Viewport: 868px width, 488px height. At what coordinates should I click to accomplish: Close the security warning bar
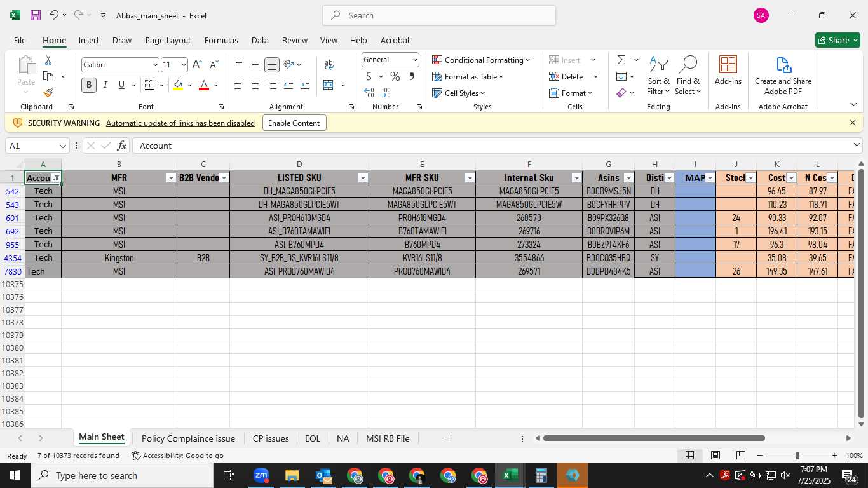point(853,123)
